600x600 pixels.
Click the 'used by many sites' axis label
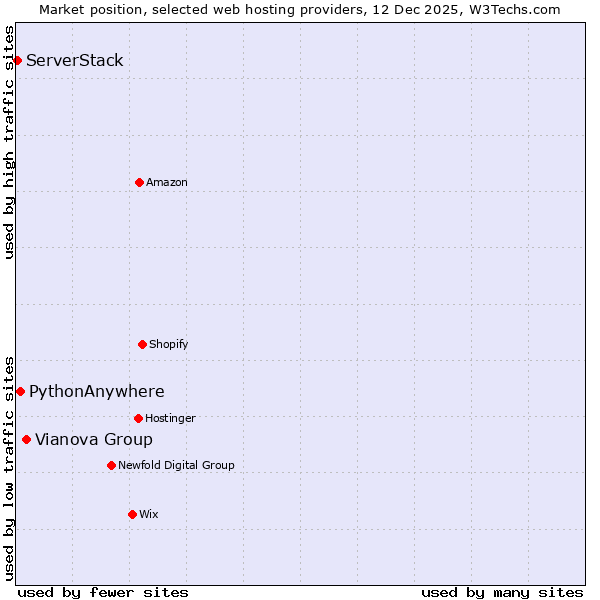[x=503, y=593]
